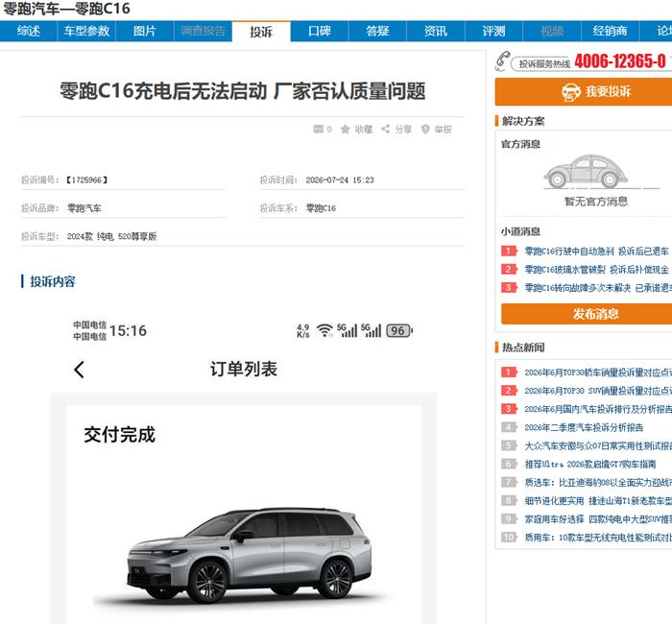The height and width of the screenshot is (624, 672).
Task: Open news 2026年6月国内汽车投诉排行
Action: 598,409
